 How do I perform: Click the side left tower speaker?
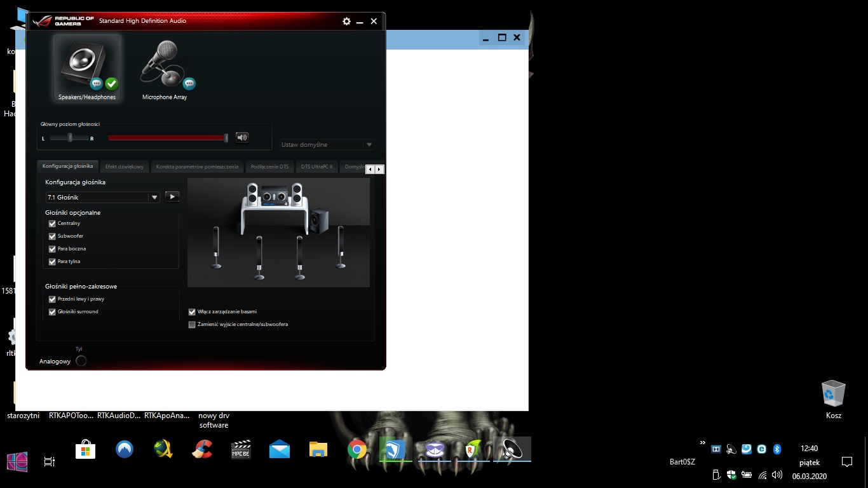(216, 247)
